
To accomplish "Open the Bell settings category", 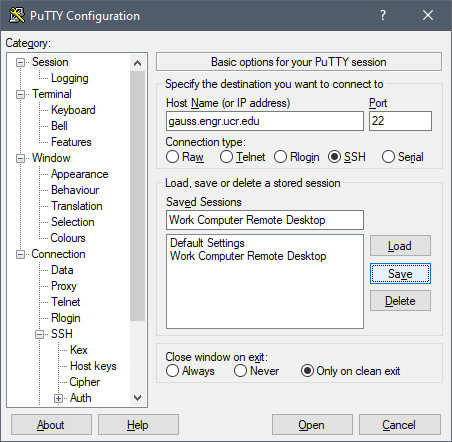I will [x=59, y=126].
